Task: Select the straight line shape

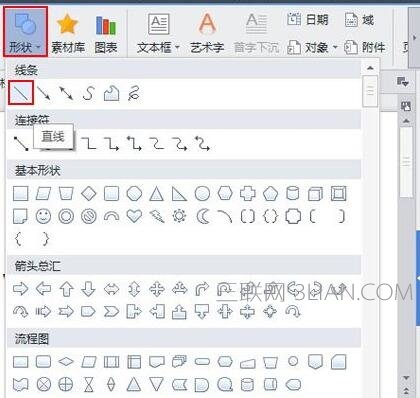Action: click(21, 93)
